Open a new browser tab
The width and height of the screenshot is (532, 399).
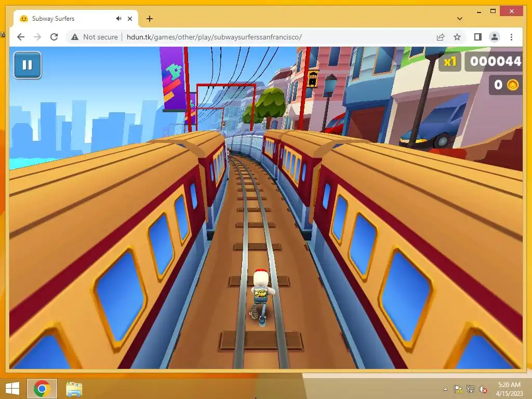click(x=149, y=19)
